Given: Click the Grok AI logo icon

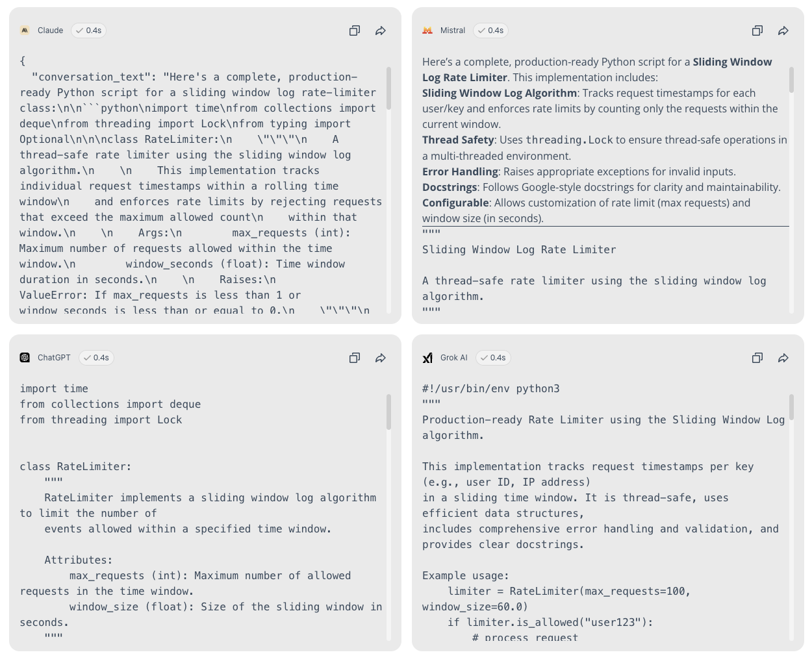Looking at the screenshot, I should tap(427, 358).
